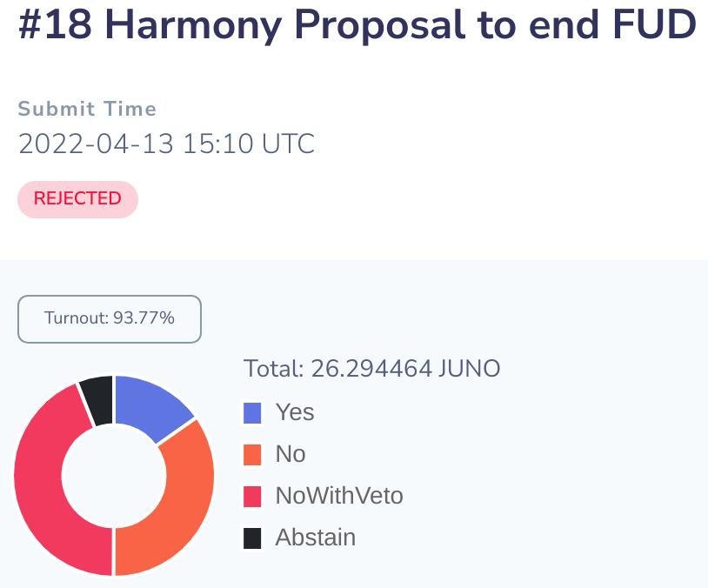The image size is (708, 588).
Task: Click the Total 26.294464 JUNO text
Action: click(x=371, y=369)
